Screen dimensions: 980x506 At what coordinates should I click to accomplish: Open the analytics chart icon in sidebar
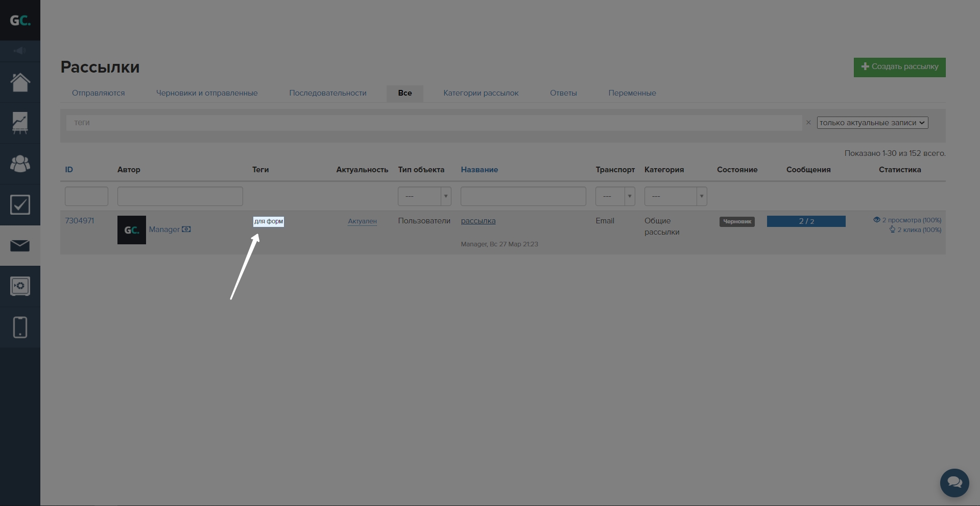coord(20,123)
